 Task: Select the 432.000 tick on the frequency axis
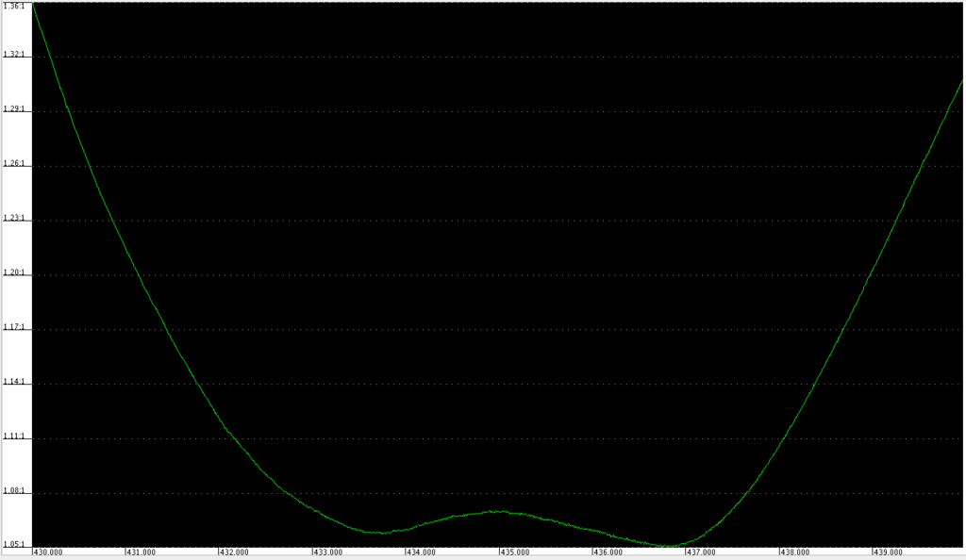(x=235, y=552)
